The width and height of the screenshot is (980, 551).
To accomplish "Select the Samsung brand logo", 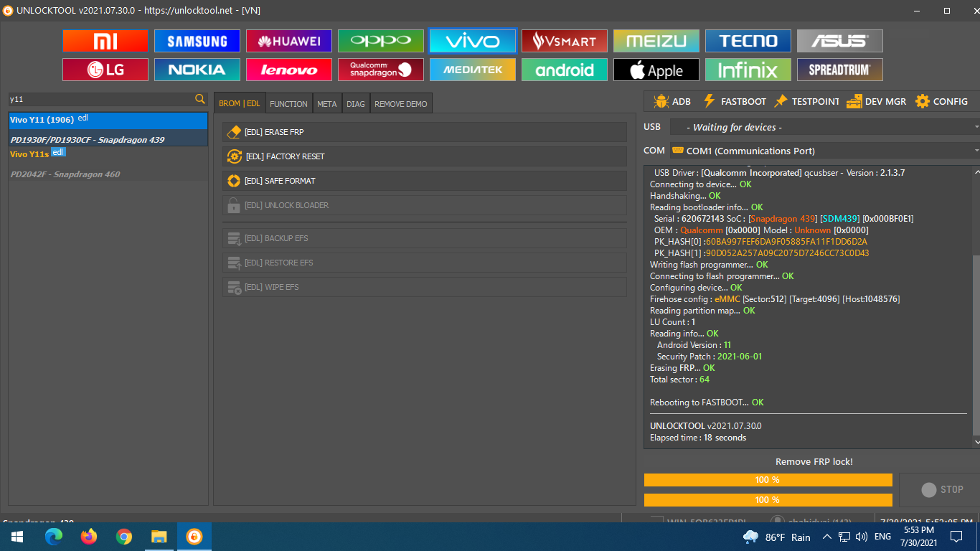I will pos(197,41).
